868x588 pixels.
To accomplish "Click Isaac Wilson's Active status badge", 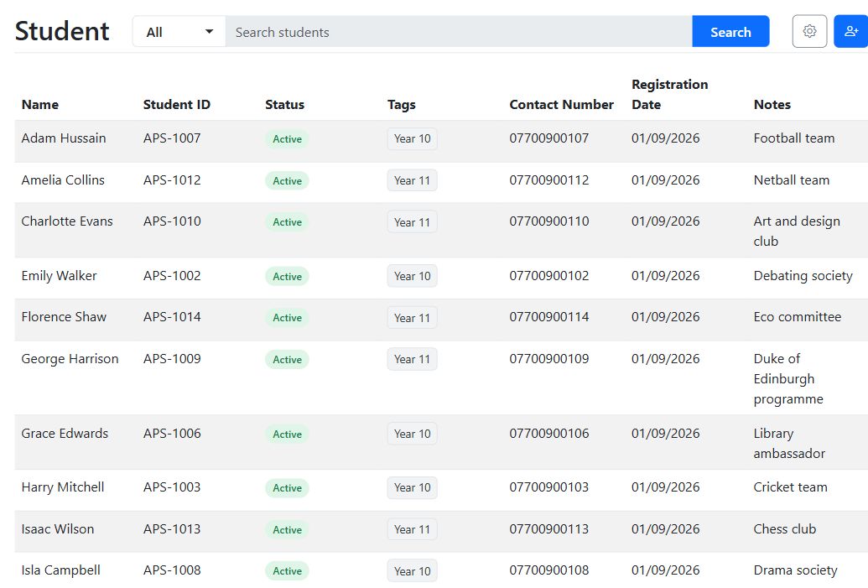I will (287, 530).
